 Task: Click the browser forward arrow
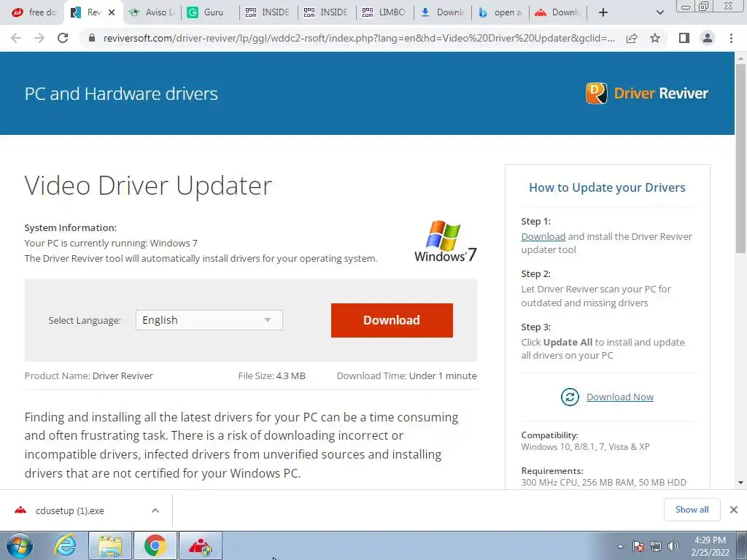[x=39, y=38]
